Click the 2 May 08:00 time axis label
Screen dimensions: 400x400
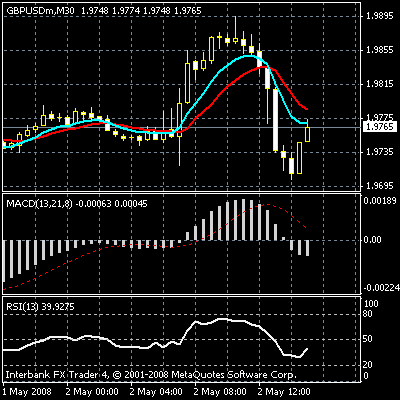(220, 391)
